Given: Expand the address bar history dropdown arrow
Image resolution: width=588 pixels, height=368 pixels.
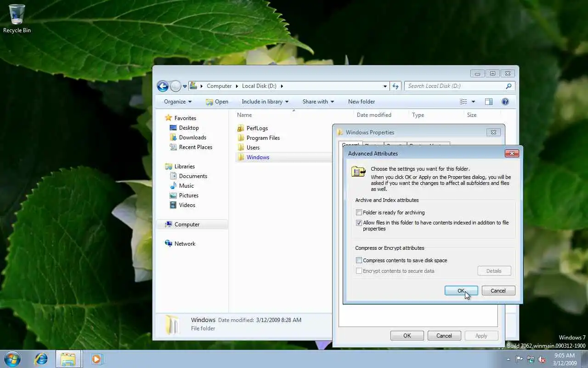Looking at the screenshot, I should (385, 86).
